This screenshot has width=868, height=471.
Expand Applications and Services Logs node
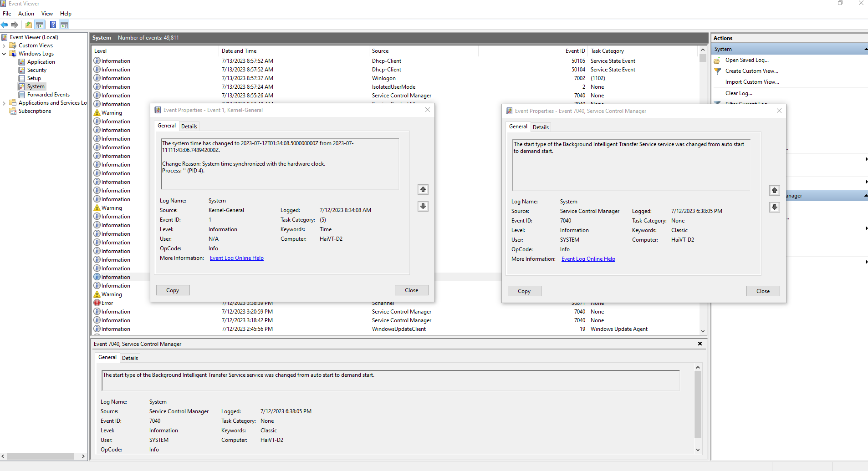coord(4,103)
